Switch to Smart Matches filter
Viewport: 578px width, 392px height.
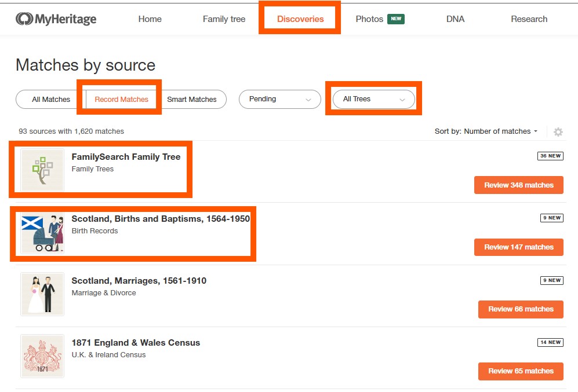192,100
